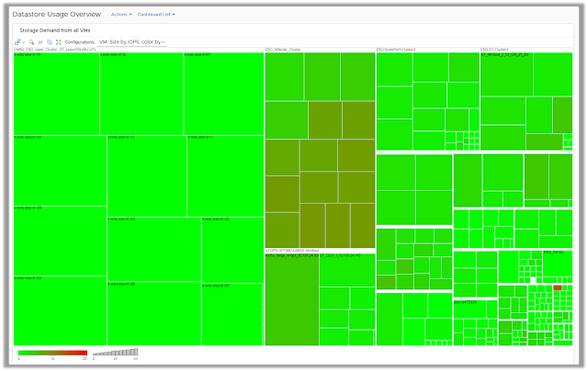Click the dashboard navigation icon in the toolbar
The height and width of the screenshot is (371, 588).
click(x=19, y=42)
